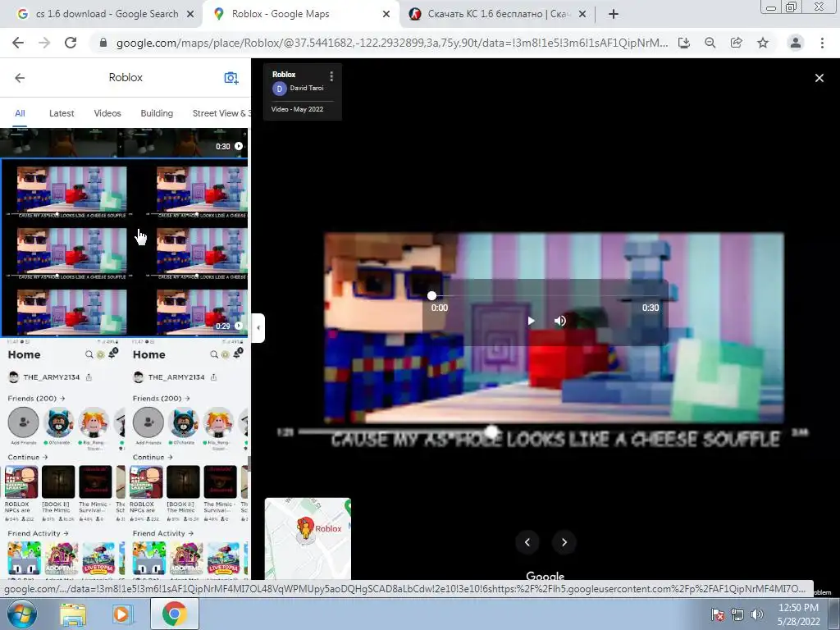Show the next photo

[564, 542]
